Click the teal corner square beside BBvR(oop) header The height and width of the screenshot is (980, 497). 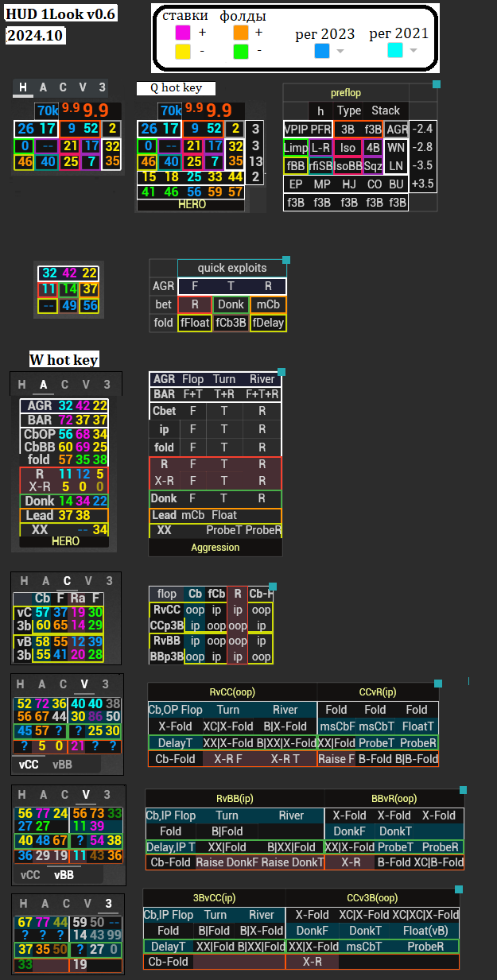[x=463, y=790]
